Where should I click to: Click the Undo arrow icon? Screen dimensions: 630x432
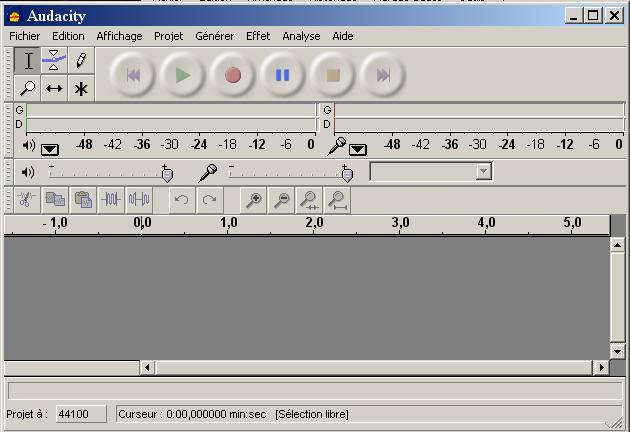pyautogui.click(x=181, y=199)
